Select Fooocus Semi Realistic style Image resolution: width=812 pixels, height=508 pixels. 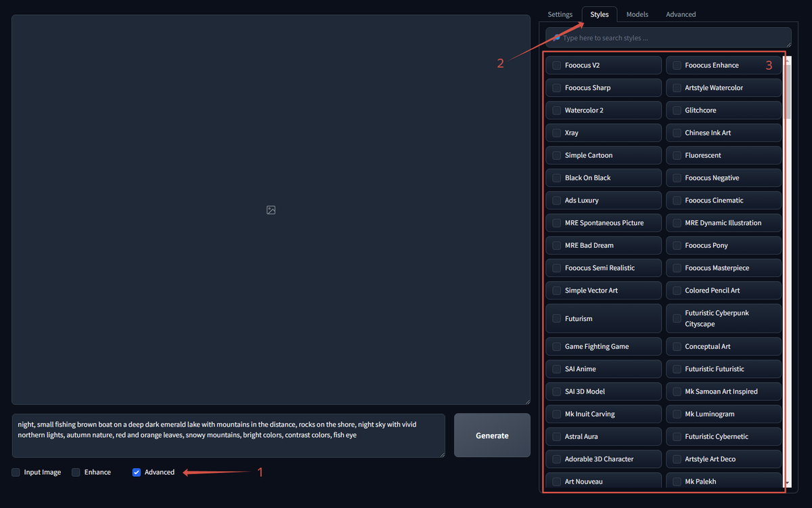556,268
